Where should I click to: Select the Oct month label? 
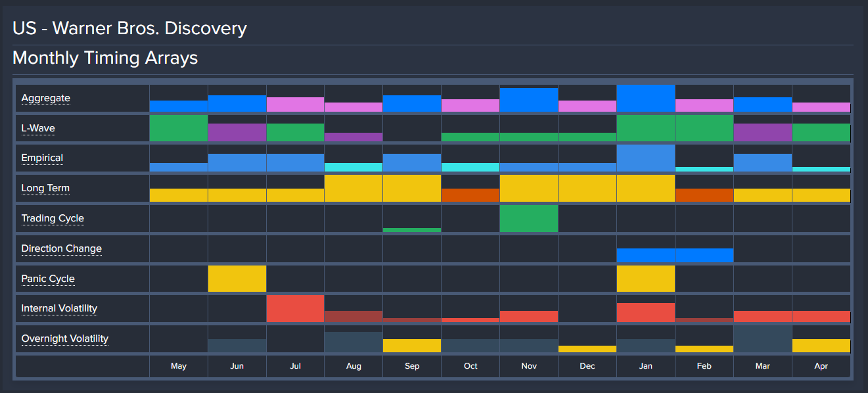point(470,366)
